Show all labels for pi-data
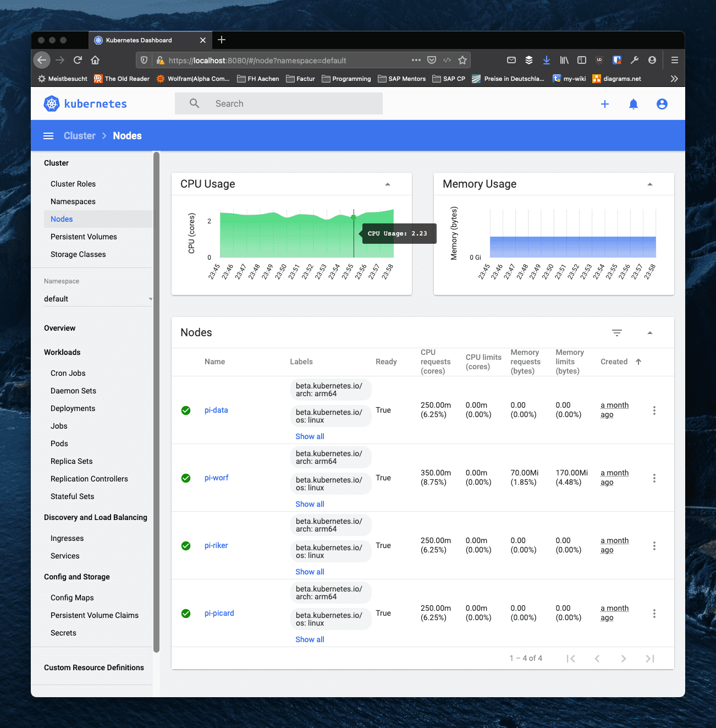Image resolution: width=716 pixels, height=728 pixels. click(x=310, y=436)
